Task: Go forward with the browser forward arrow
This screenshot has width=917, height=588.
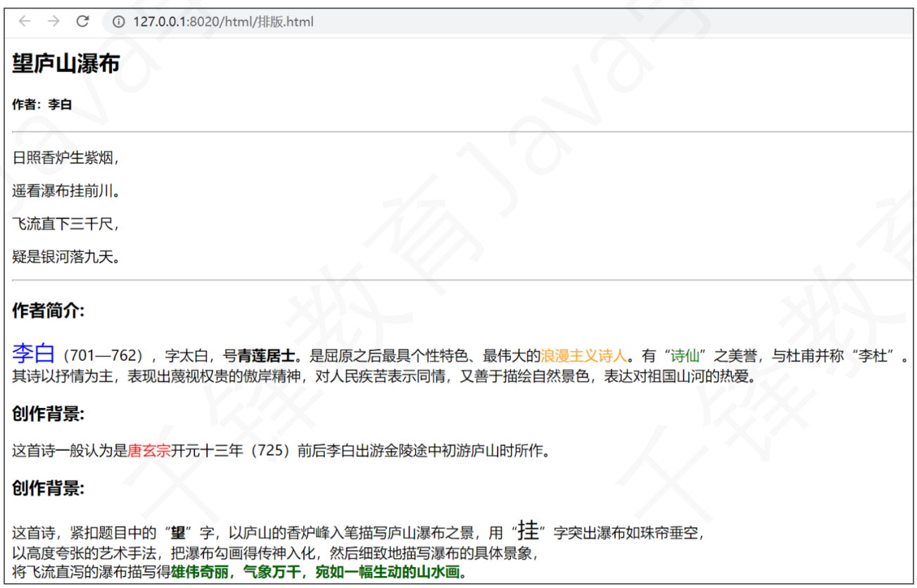Action: point(53,22)
